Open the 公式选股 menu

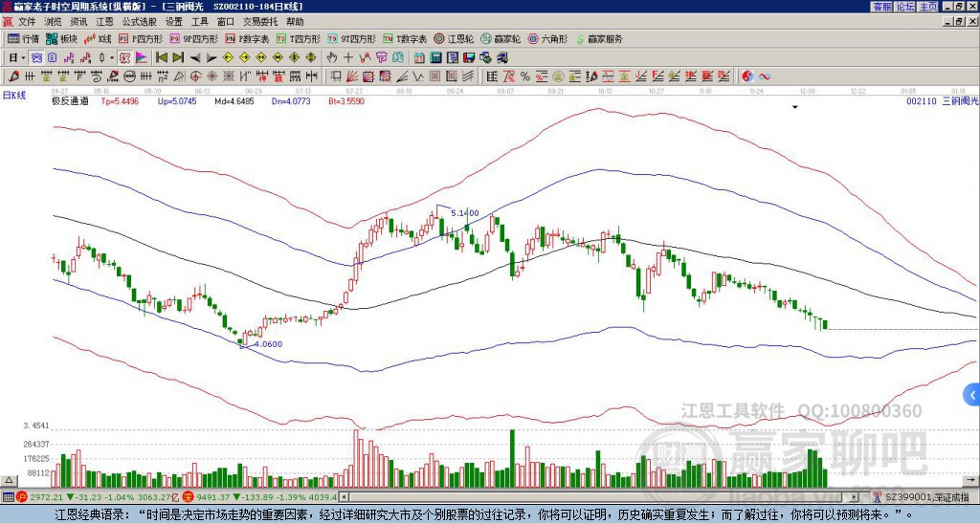click(140, 22)
